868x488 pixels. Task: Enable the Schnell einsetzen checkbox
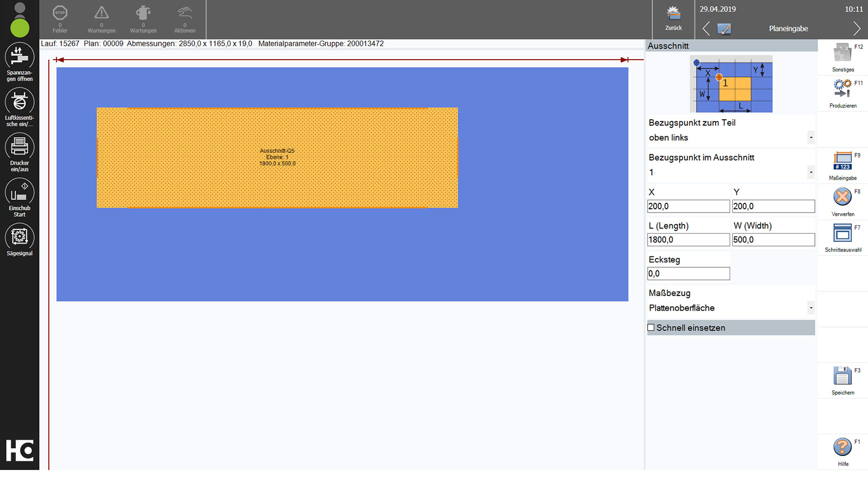point(651,328)
